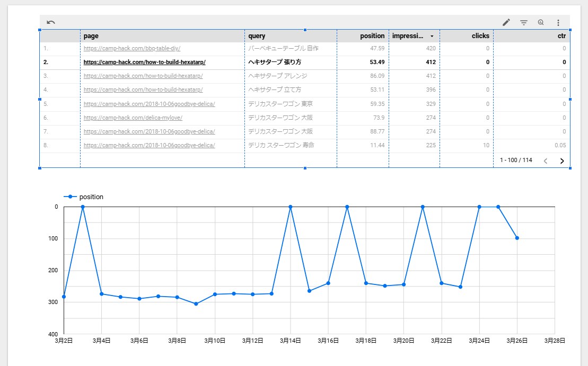Click the page column header
The width and height of the screenshot is (588, 366).
coord(91,36)
